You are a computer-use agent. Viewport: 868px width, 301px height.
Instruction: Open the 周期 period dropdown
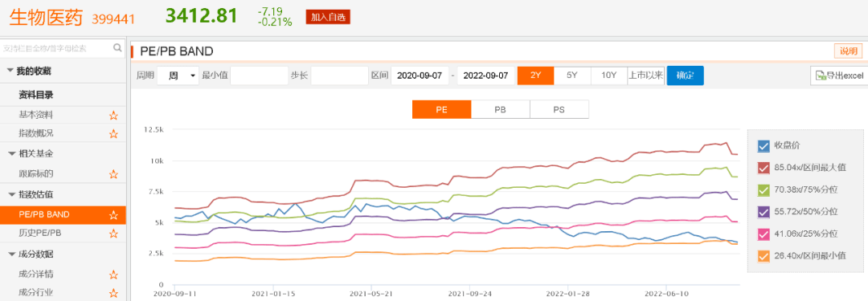(x=178, y=75)
